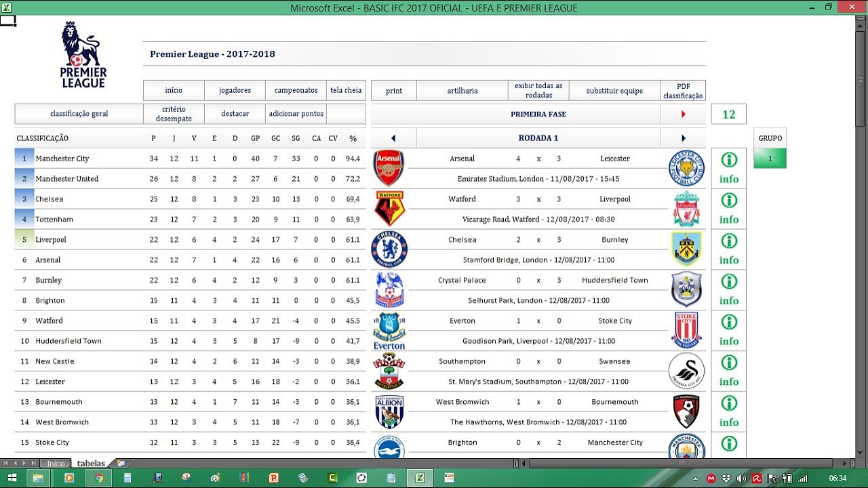Image resolution: width=868 pixels, height=488 pixels.
Task: Click exibir todas as rodadas
Action: pos(538,91)
